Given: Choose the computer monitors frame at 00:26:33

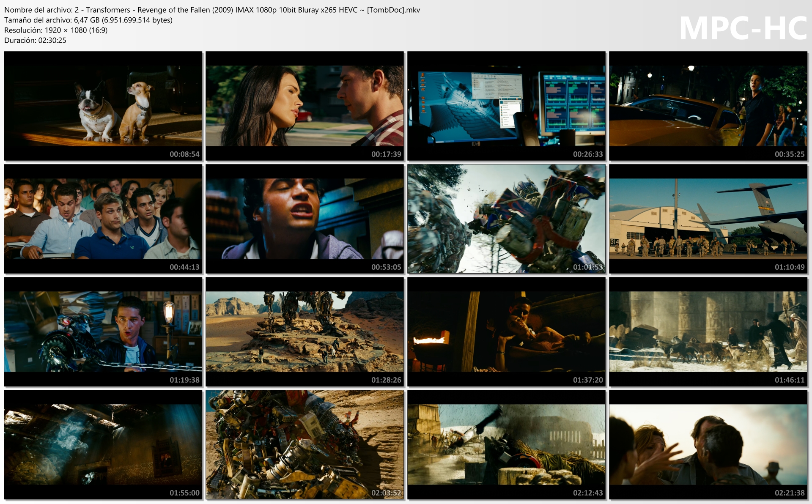Looking at the screenshot, I should tap(506, 106).
